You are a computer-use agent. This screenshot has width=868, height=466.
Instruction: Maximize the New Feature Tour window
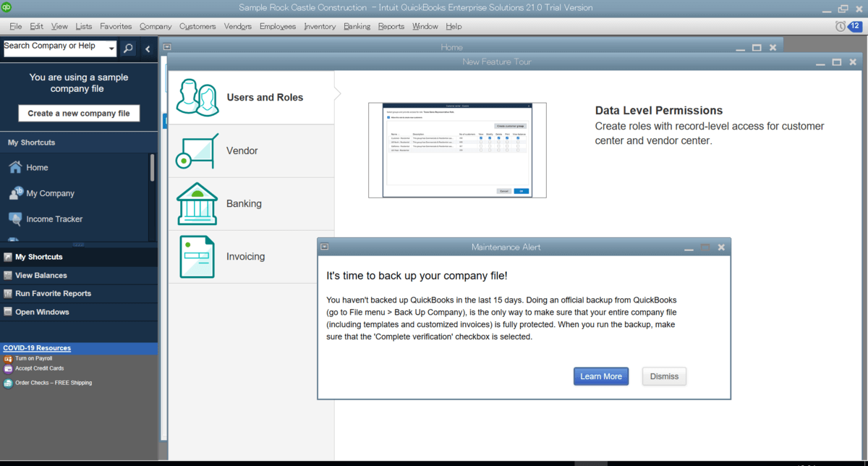[836, 62]
